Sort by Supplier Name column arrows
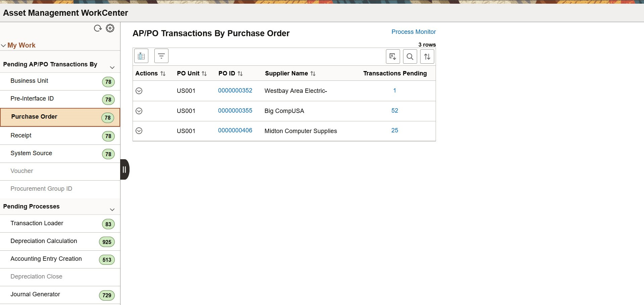The width and height of the screenshot is (644, 305). [313, 74]
